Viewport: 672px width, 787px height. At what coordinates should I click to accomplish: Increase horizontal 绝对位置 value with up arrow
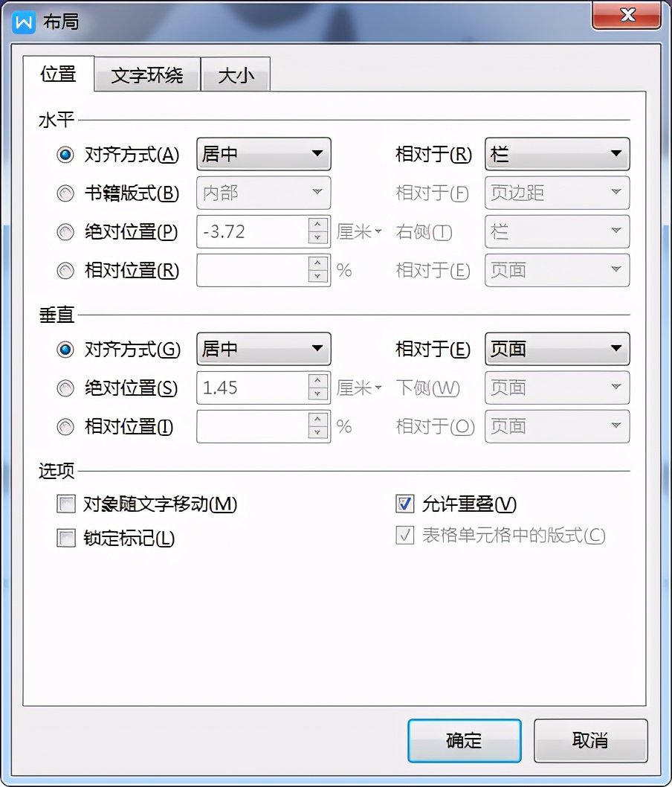318,225
